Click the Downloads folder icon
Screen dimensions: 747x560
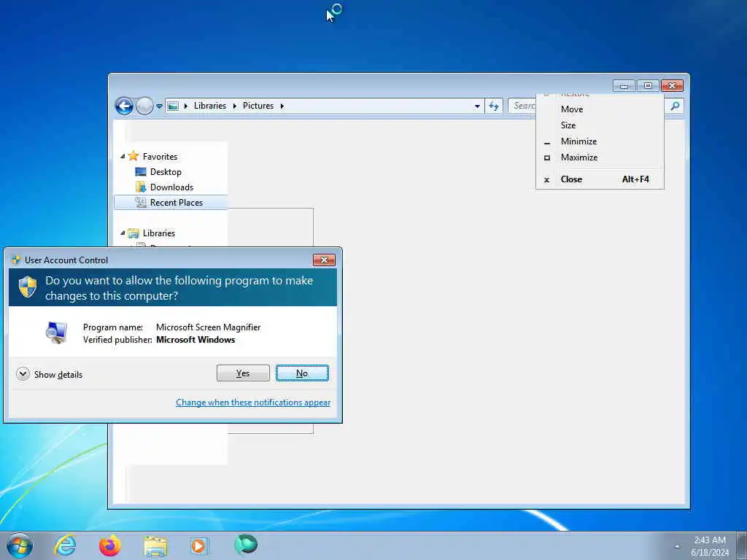tap(141, 187)
